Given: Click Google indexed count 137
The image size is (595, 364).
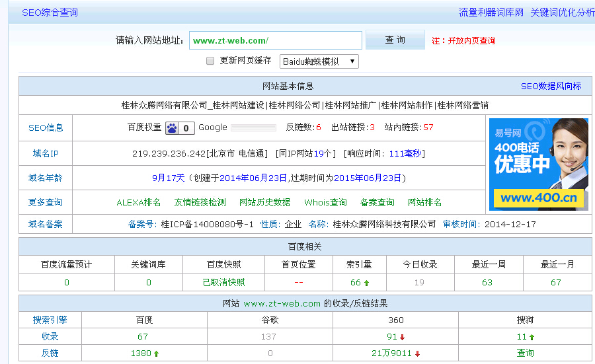Looking at the screenshot, I should tap(268, 337).
